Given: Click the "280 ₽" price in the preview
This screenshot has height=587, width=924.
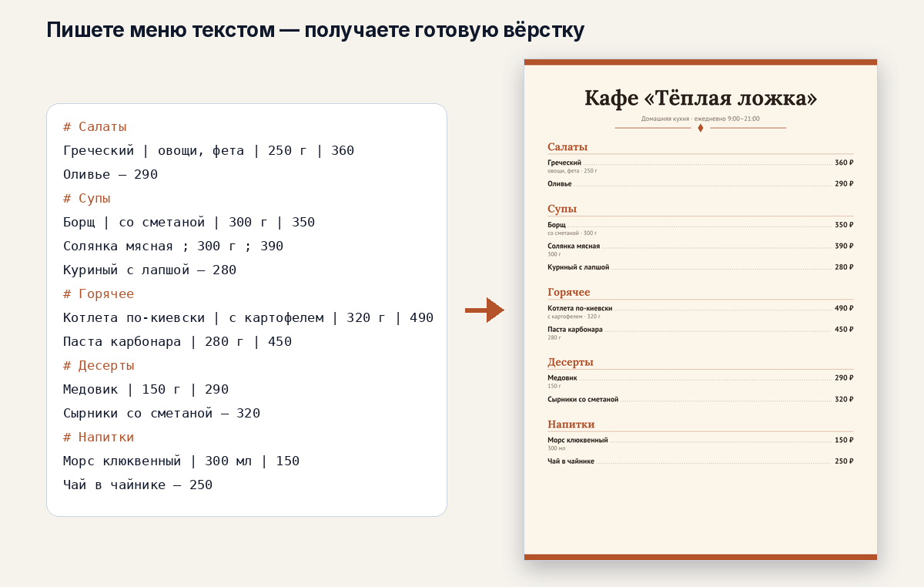Looking at the screenshot, I should [x=844, y=267].
